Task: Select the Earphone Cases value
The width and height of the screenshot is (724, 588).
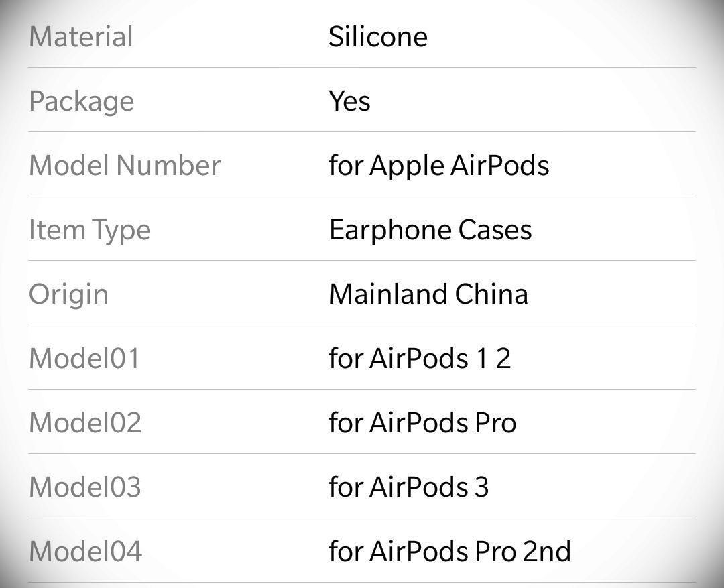Action: pos(430,229)
